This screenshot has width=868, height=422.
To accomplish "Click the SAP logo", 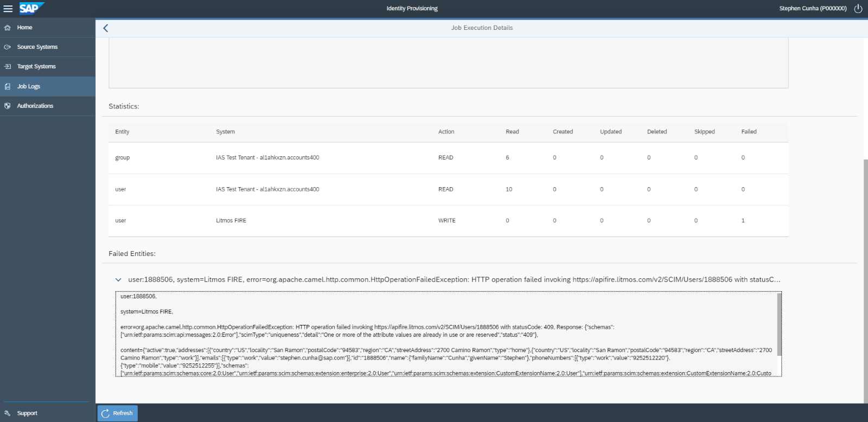I will click(x=31, y=8).
